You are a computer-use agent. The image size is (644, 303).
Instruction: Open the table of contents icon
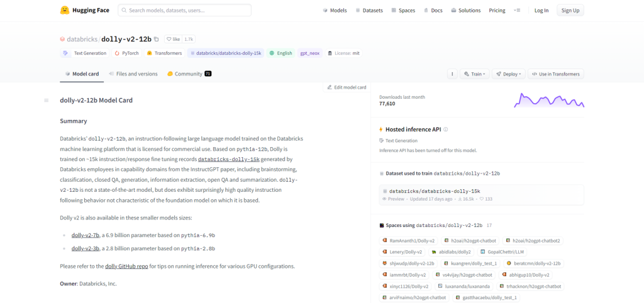46,101
